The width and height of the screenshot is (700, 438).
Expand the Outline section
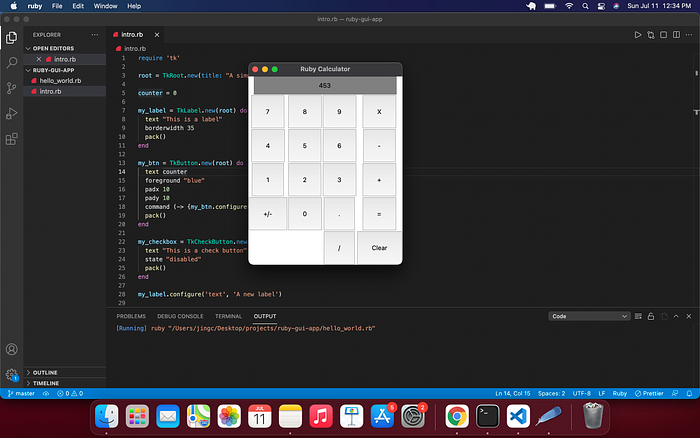pyautogui.click(x=65, y=372)
